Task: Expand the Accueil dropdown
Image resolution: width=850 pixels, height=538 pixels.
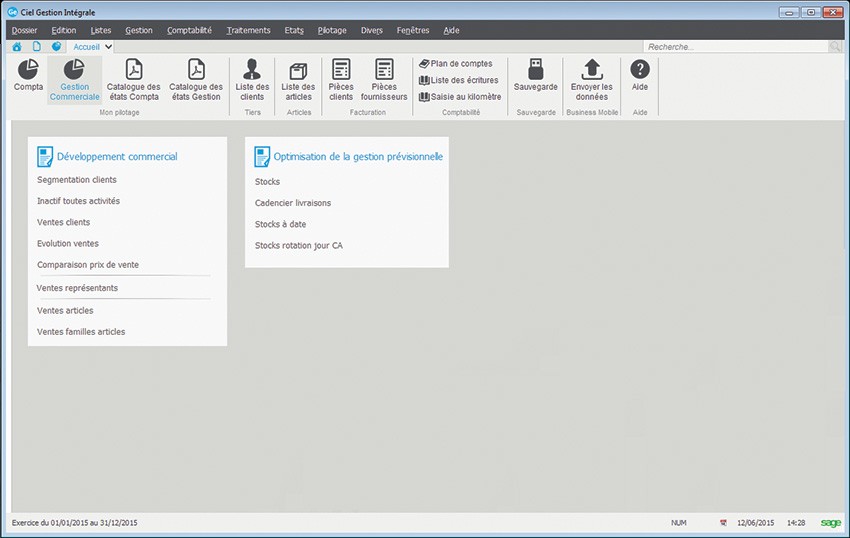Action: (x=108, y=47)
